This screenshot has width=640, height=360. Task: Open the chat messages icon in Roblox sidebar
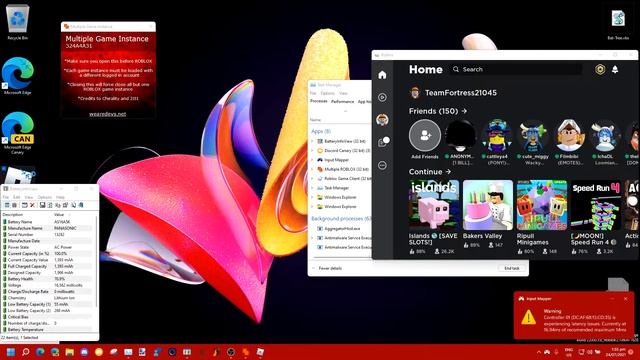tap(383, 142)
